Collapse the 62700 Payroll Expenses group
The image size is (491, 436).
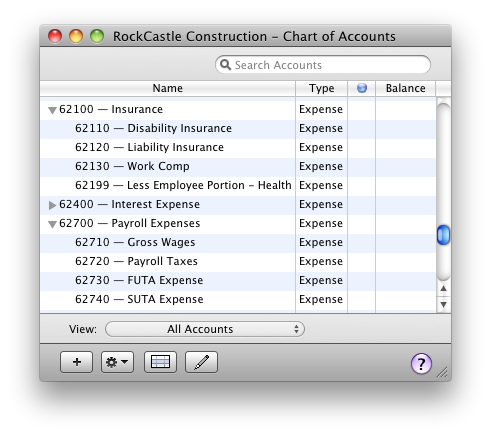click(52, 224)
